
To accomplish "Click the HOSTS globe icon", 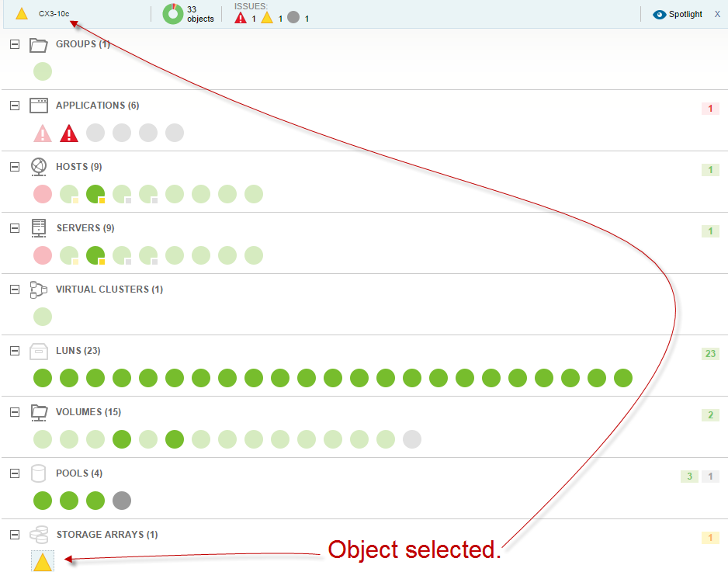I will tap(39, 166).
